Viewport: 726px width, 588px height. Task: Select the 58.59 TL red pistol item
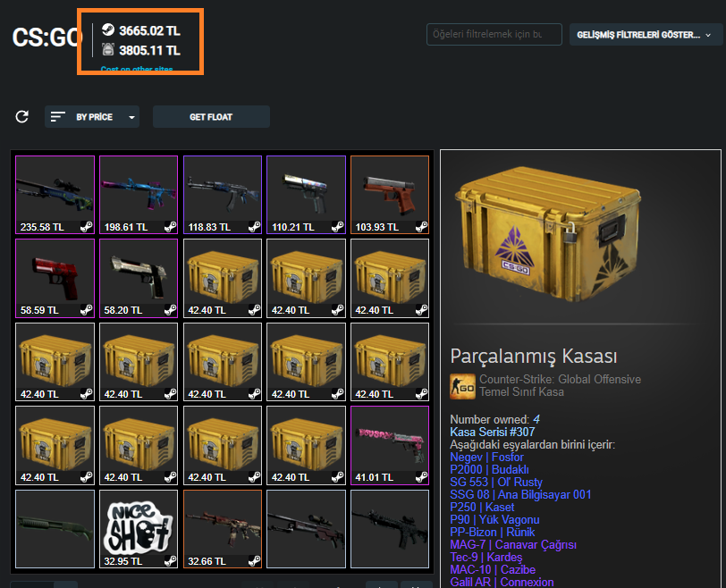55,278
